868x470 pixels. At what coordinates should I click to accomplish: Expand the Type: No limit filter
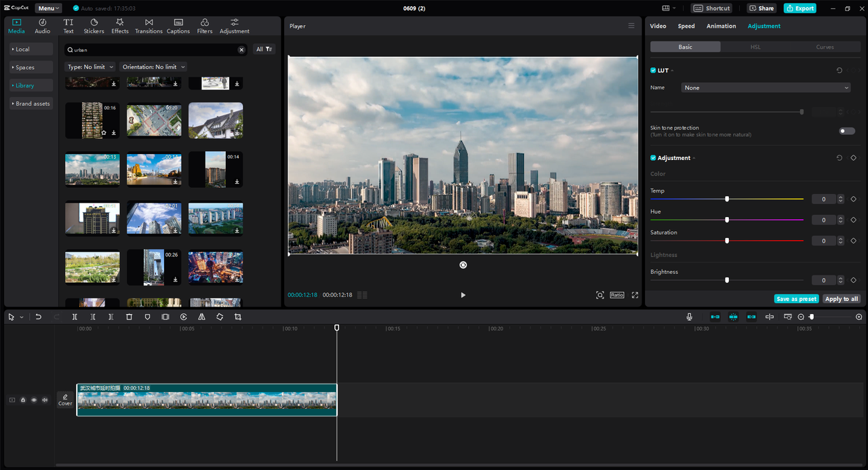pyautogui.click(x=90, y=67)
